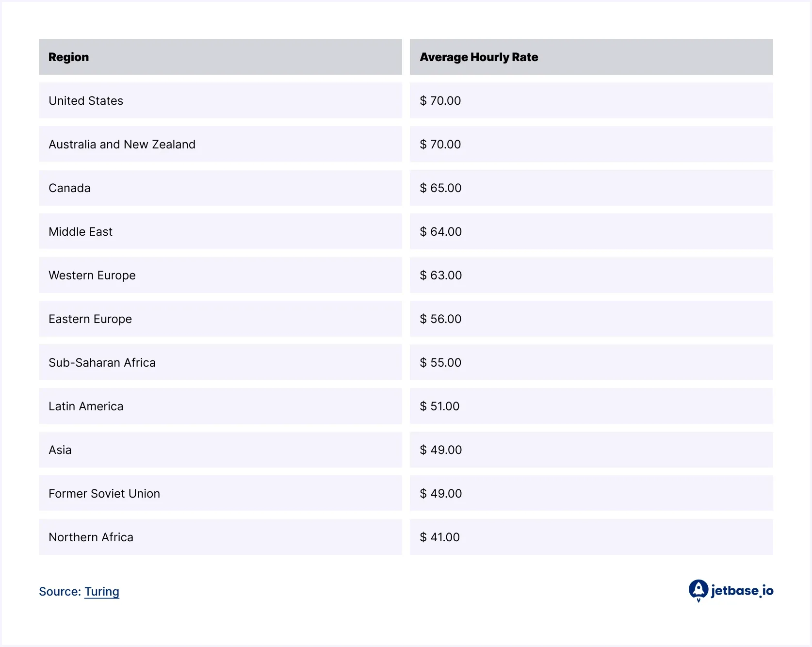Viewport: 812px width, 647px height.
Task: Select the Region column header
Action: click(69, 57)
